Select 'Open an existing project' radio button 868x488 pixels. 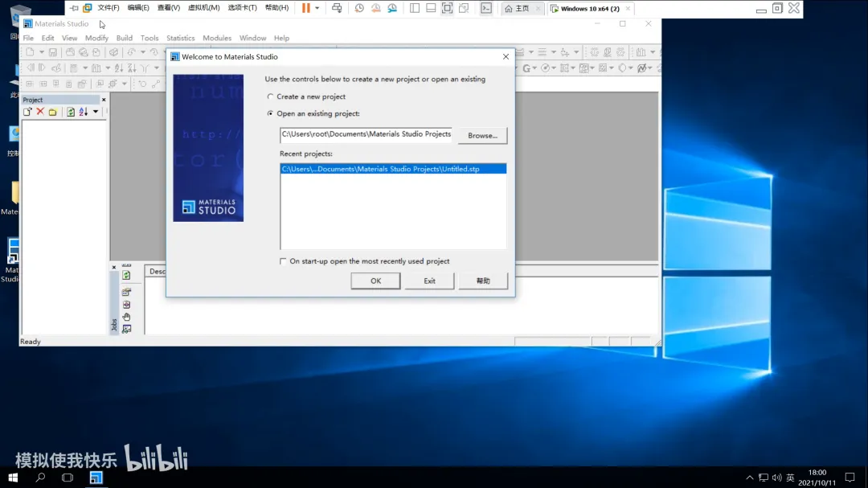[x=270, y=113]
